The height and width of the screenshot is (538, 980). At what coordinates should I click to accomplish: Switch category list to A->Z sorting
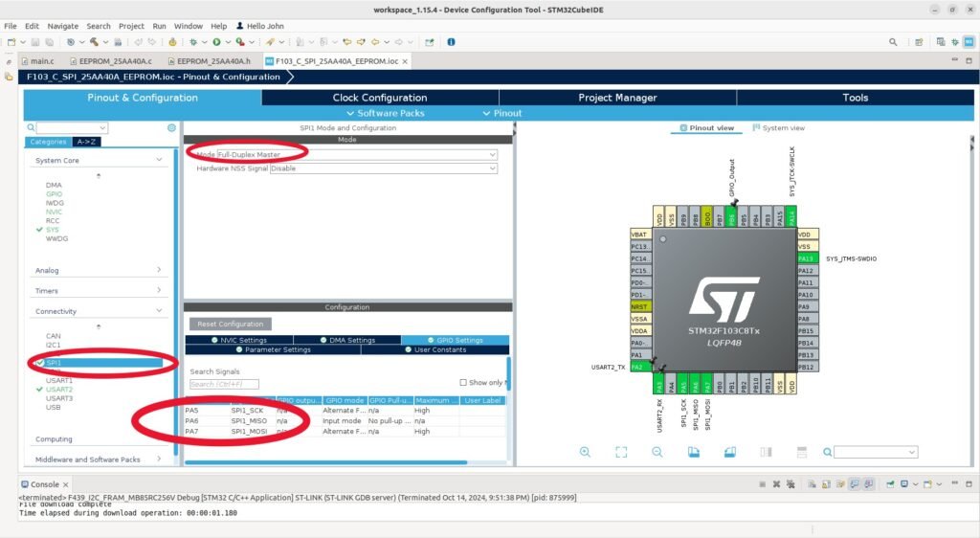[x=86, y=142]
